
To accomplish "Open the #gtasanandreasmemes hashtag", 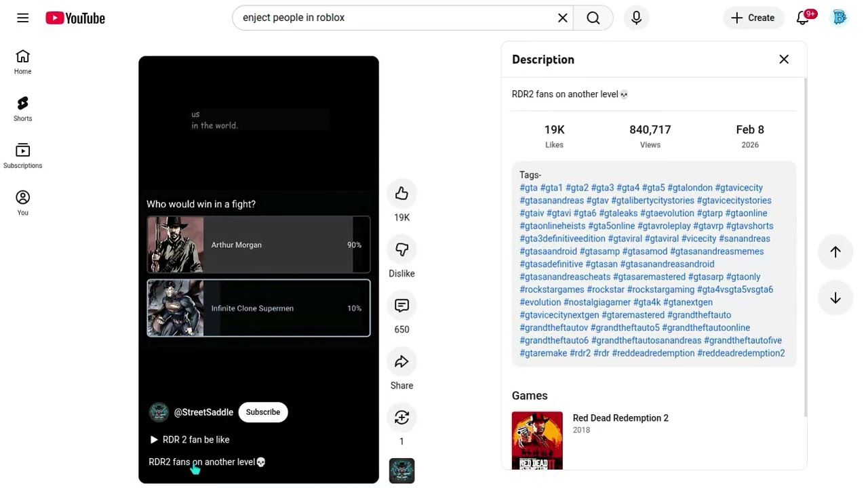I will click(717, 251).
